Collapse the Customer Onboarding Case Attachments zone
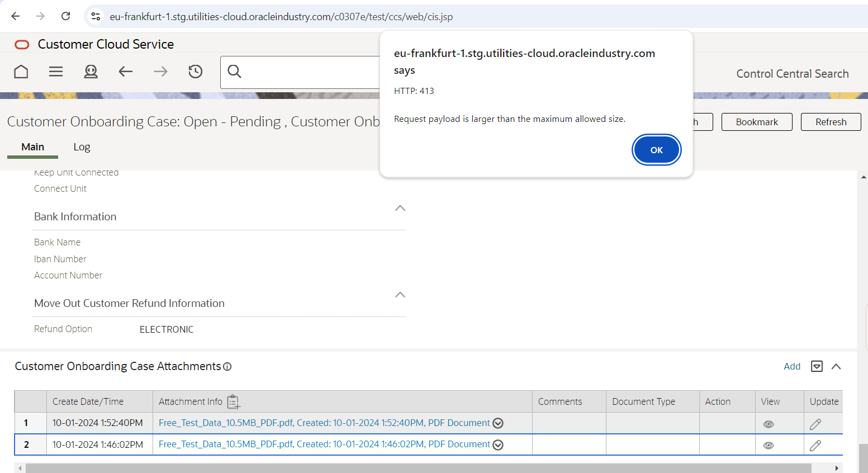The image size is (868, 473). 836,367
